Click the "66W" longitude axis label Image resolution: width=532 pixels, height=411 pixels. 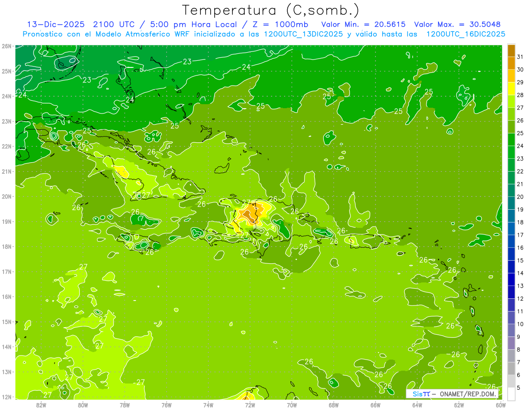pyautogui.click(x=376, y=405)
